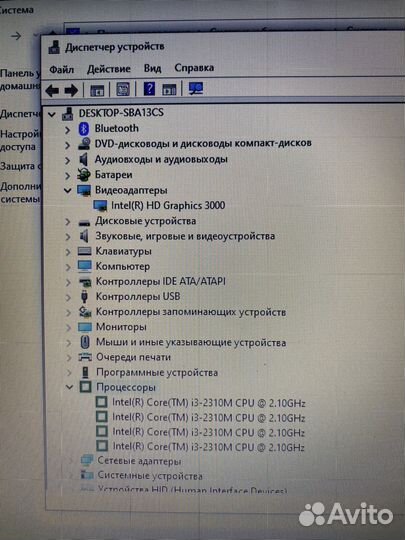
Task: Expand DVD-дисководы и дисководы компакт-дисков
Action: (68, 145)
